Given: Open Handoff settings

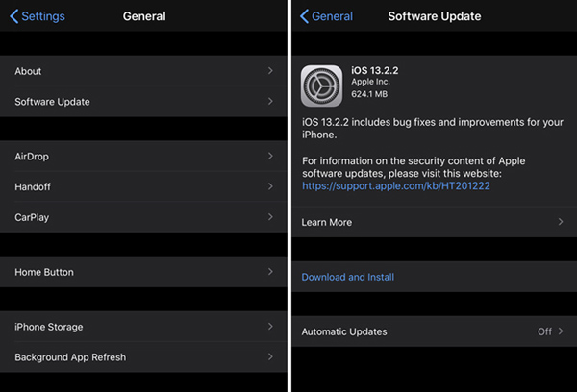Looking at the screenshot, I should (143, 186).
